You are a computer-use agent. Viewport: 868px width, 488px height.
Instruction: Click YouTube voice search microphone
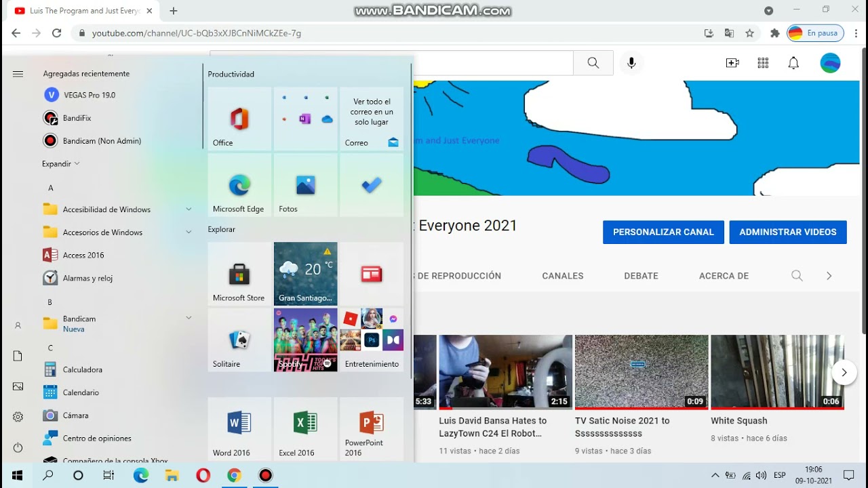point(631,63)
